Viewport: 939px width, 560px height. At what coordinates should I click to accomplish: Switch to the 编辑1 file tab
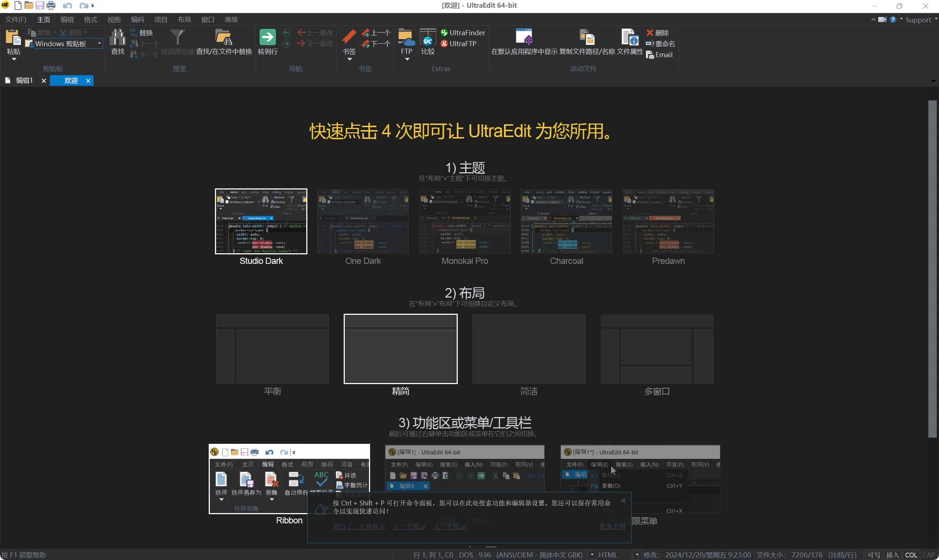[x=24, y=81]
